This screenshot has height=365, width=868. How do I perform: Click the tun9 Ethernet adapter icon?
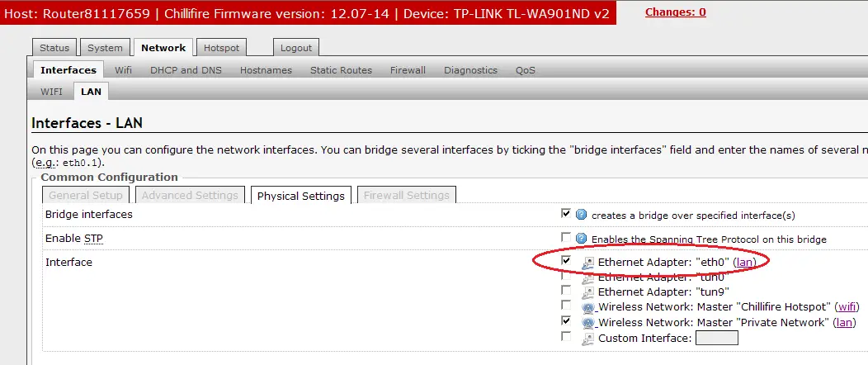(587, 292)
